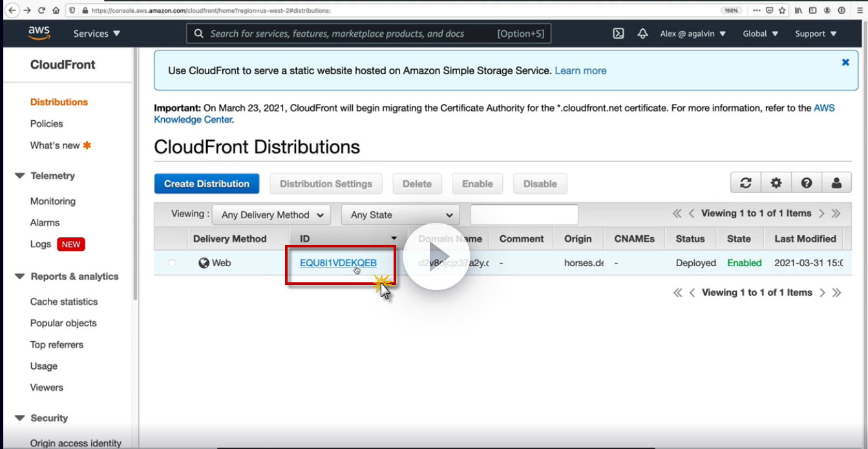This screenshot has height=449, width=868.
Task: Play the video overlay button
Action: click(437, 256)
